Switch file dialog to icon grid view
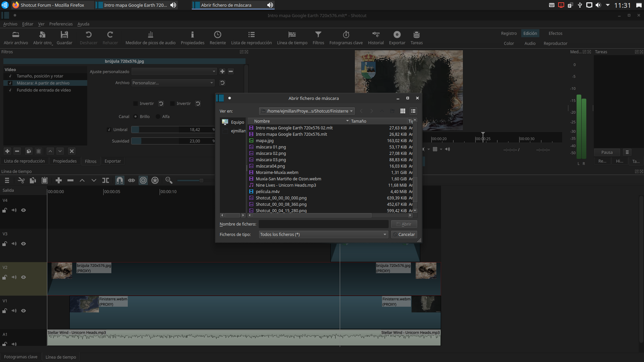 click(x=403, y=111)
